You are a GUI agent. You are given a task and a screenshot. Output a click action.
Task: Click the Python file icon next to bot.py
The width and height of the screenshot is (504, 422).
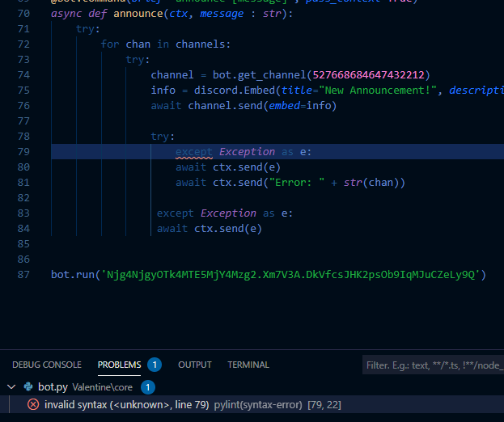(x=28, y=386)
